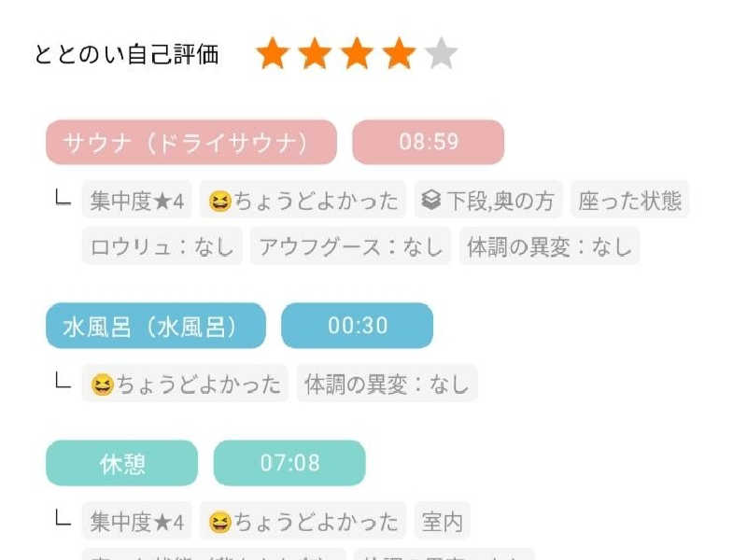The image size is (747, 560).
Task: Select the fourth orange star
Action: coord(399,53)
